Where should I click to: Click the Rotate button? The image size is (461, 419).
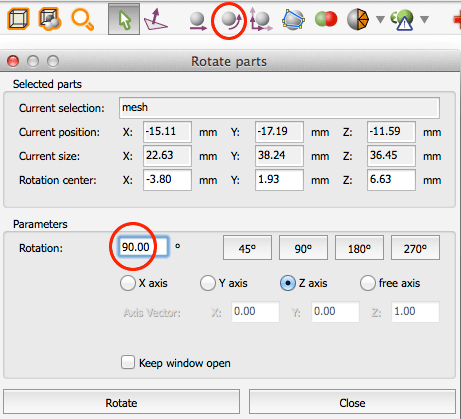(121, 403)
